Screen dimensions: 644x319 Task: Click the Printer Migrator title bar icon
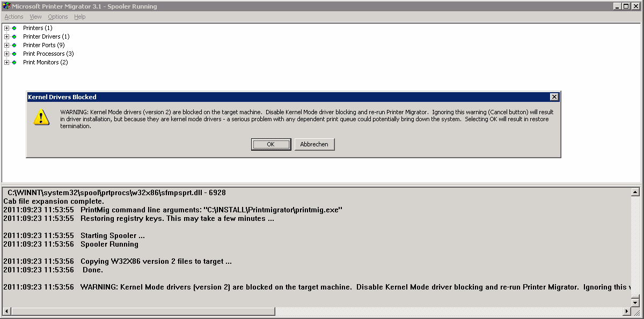tap(6, 6)
